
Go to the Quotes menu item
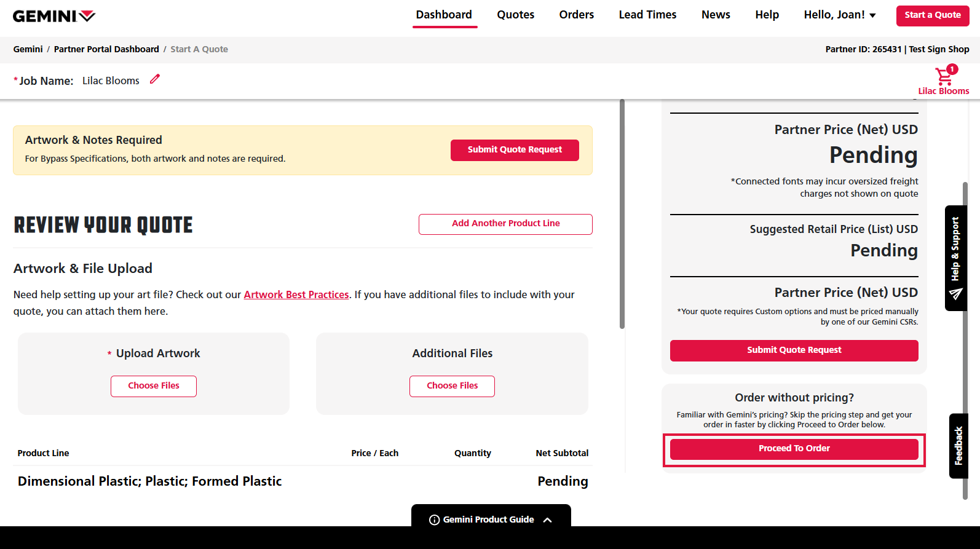pyautogui.click(x=515, y=15)
